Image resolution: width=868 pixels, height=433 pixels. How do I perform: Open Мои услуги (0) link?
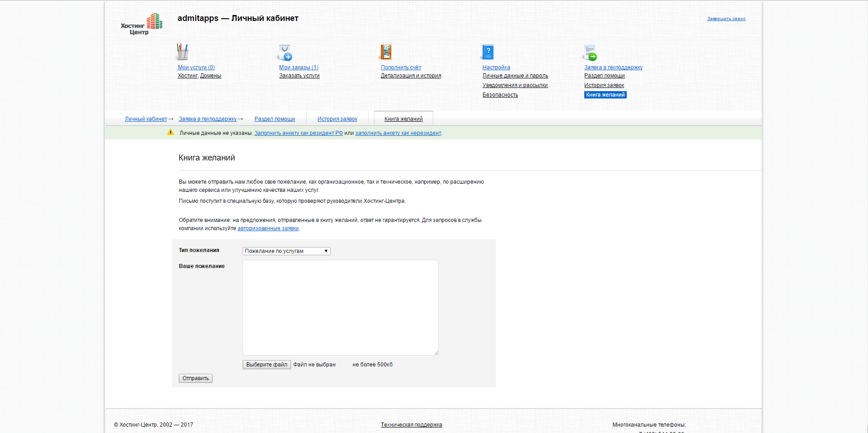[x=196, y=67]
